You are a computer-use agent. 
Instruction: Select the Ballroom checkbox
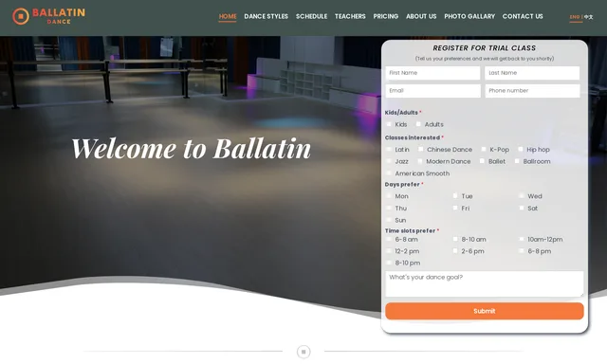coord(517,161)
